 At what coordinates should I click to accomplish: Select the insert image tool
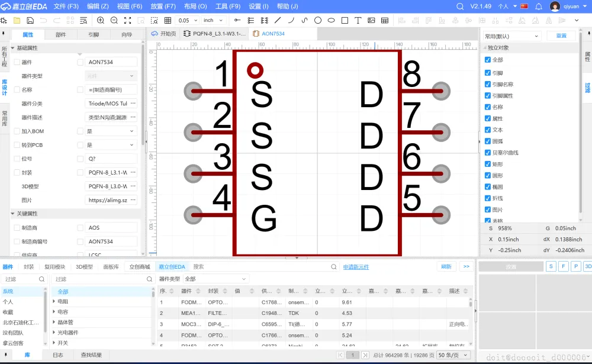(x=371, y=20)
